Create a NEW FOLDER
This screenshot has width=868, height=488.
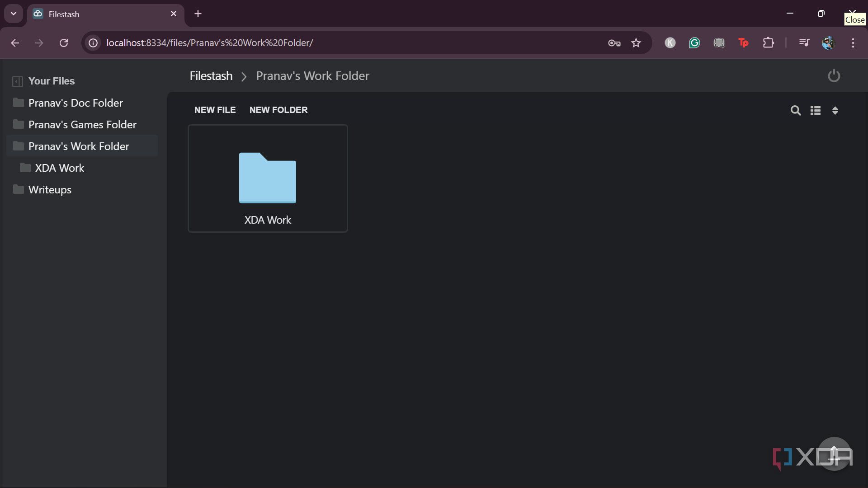(278, 110)
